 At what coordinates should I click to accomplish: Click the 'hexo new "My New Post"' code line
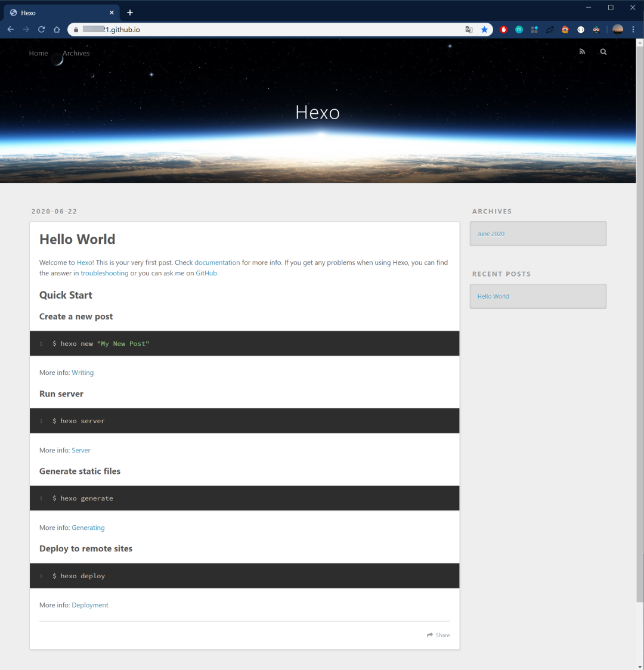tap(101, 343)
